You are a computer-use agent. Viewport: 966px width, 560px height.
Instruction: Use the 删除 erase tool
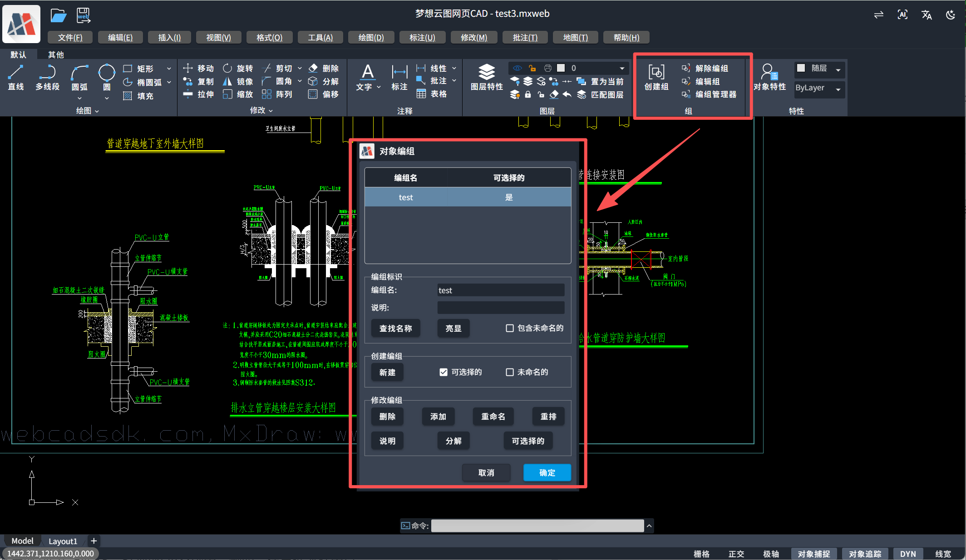pyautogui.click(x=324, y=68)
